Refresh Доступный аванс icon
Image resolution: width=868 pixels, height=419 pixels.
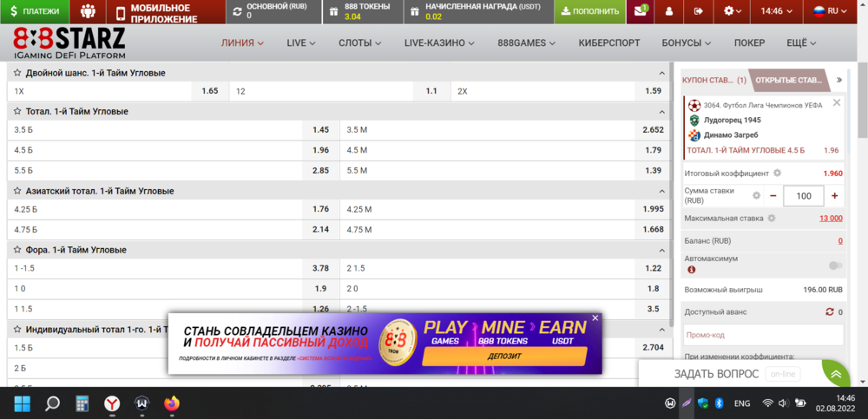tap(829, 312)
